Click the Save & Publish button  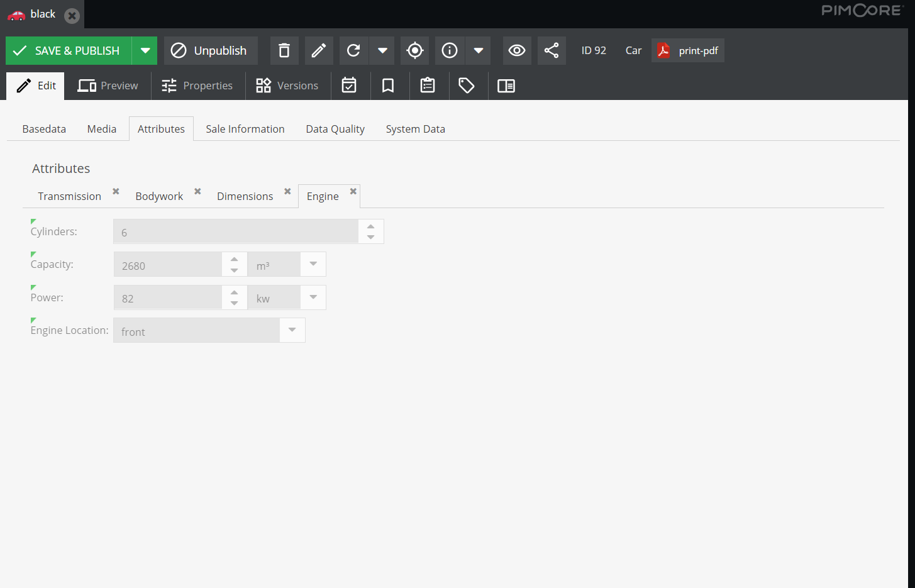[69, 51]
